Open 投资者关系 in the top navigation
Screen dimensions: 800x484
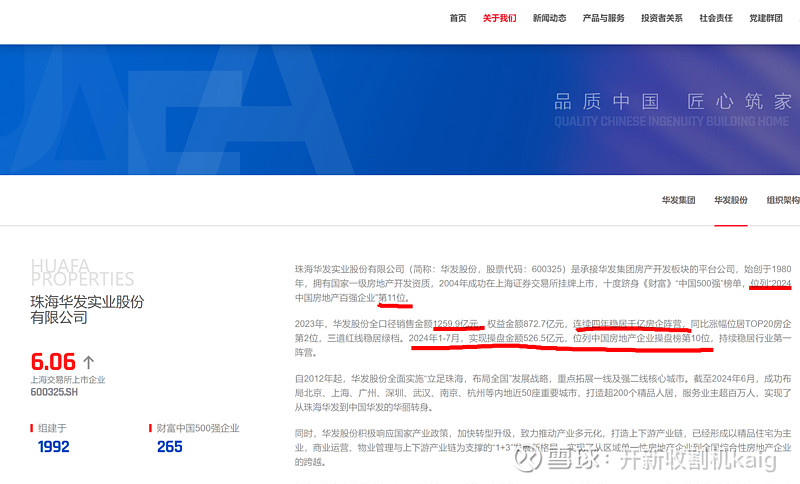pyautogui.click(x=662, y=18)
